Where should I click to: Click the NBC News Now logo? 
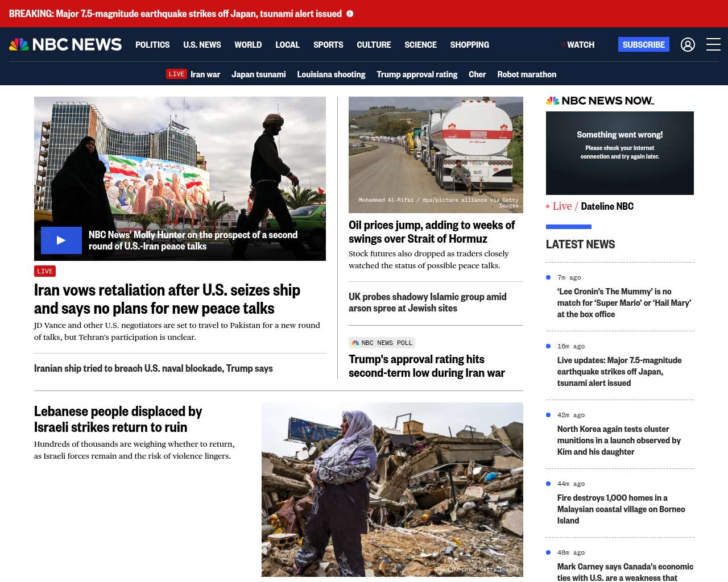point(600,101)
